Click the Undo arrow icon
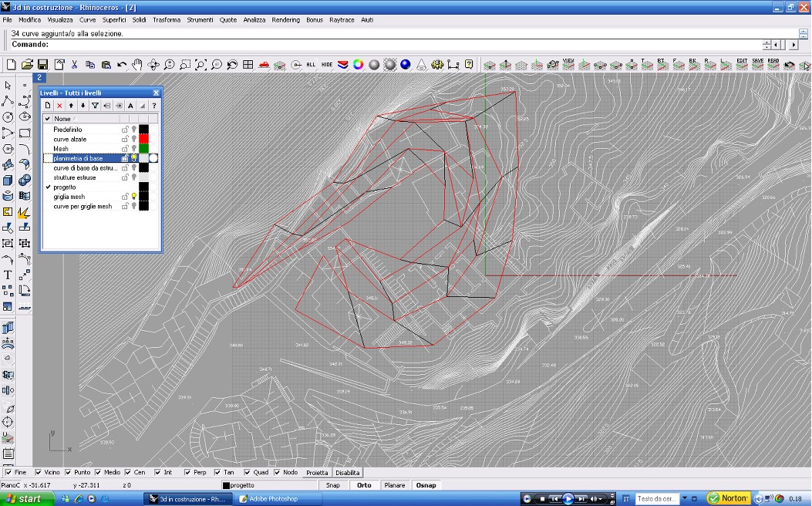The image size is (812, 506). pyautogui.click(x=122, y=65)
